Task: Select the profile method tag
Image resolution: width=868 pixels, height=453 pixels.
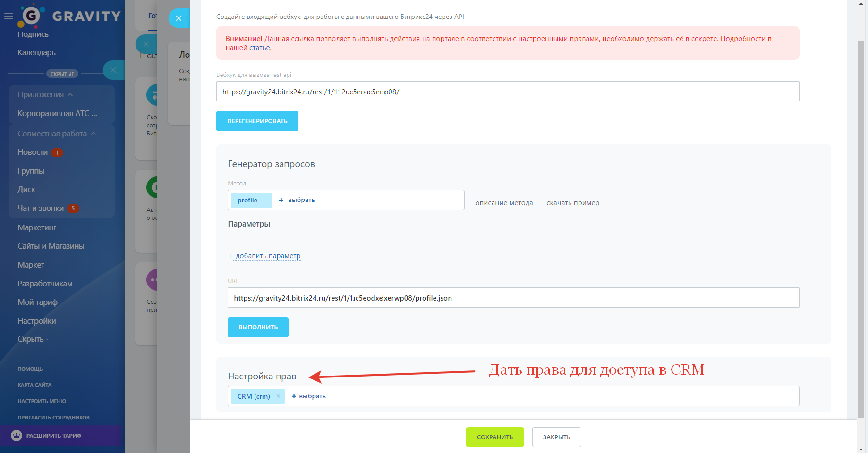Action: click(x=251, y=200)
